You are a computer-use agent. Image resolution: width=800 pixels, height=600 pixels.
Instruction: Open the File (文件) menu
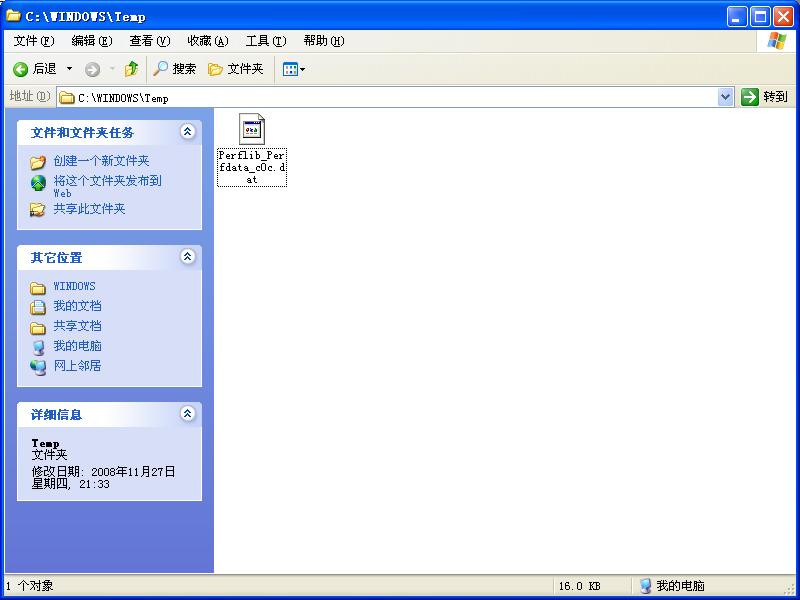click(34, 41)
